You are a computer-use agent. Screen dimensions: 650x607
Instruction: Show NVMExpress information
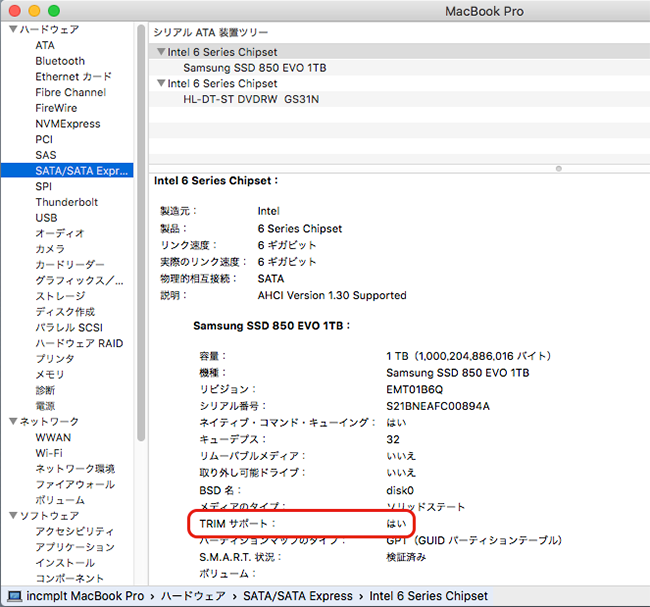68,124
